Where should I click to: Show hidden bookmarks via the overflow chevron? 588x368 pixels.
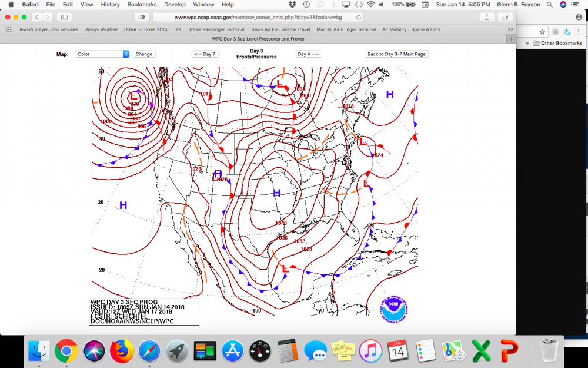coord(510,29)
